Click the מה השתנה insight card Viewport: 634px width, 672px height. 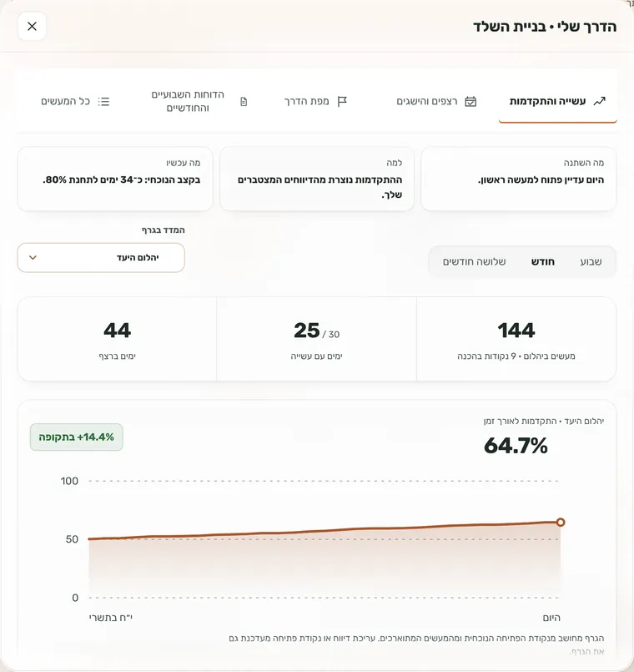[x=518, y=179]
